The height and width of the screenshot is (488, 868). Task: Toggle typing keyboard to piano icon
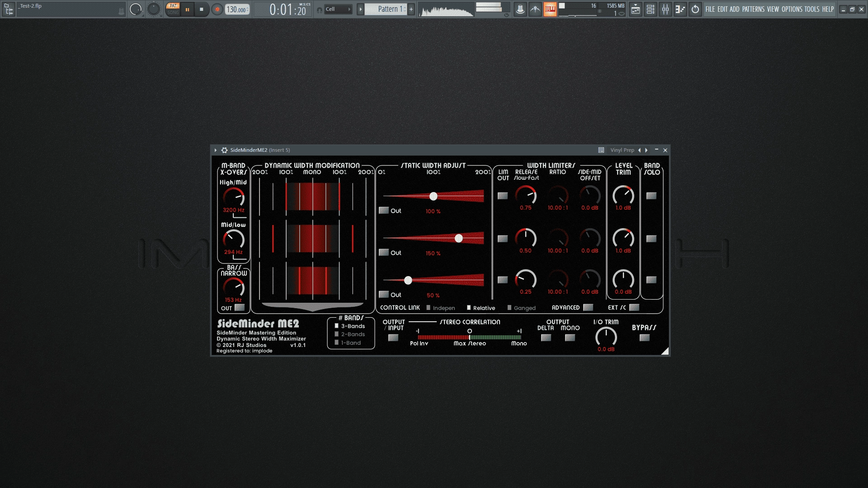click(x=550, y=9)
